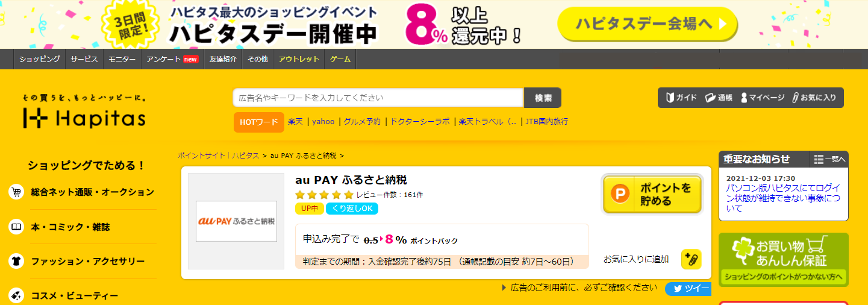Open the ショッピング menu item
Viewport: 868px width, 305px height.
tap(39, 59)
